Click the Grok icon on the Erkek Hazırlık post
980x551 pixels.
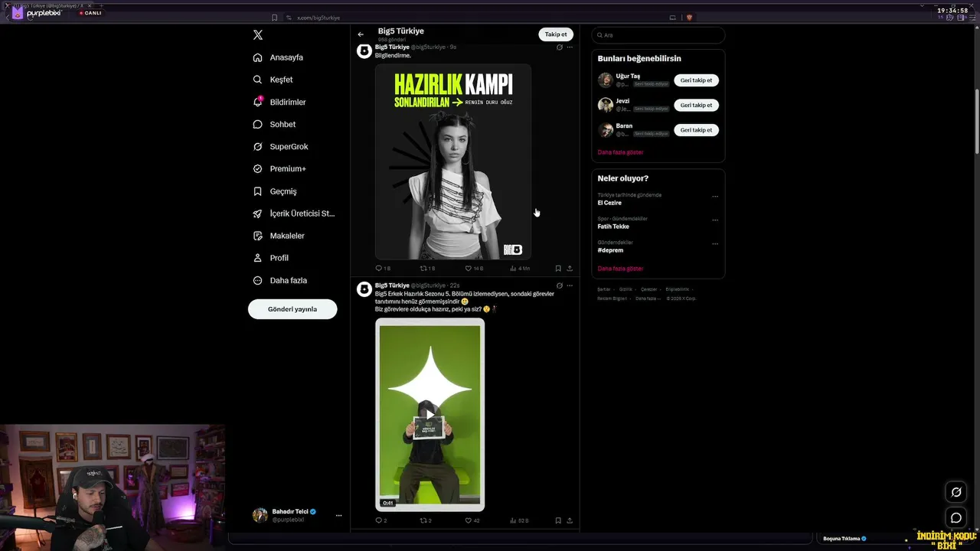560,285
